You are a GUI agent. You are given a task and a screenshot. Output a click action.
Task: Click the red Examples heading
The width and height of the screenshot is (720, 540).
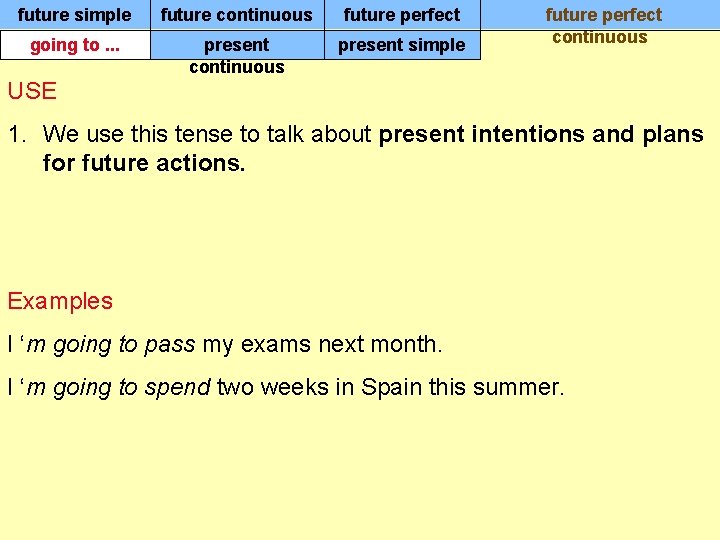tap(60, 302)
